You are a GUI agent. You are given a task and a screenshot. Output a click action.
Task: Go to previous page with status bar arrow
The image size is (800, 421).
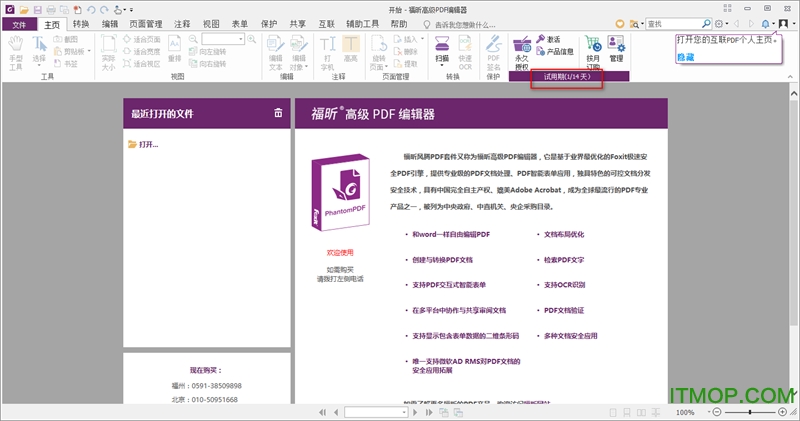(x=336, y=412)
